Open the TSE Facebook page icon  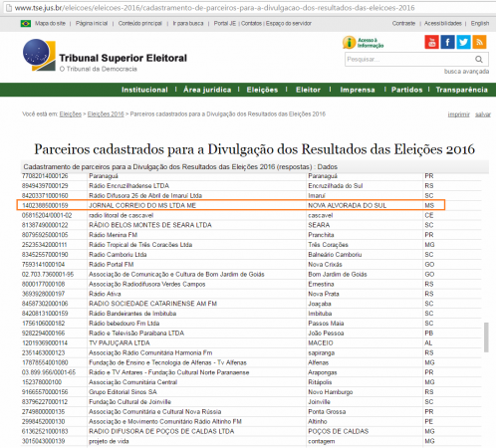[x=447, y=42]
